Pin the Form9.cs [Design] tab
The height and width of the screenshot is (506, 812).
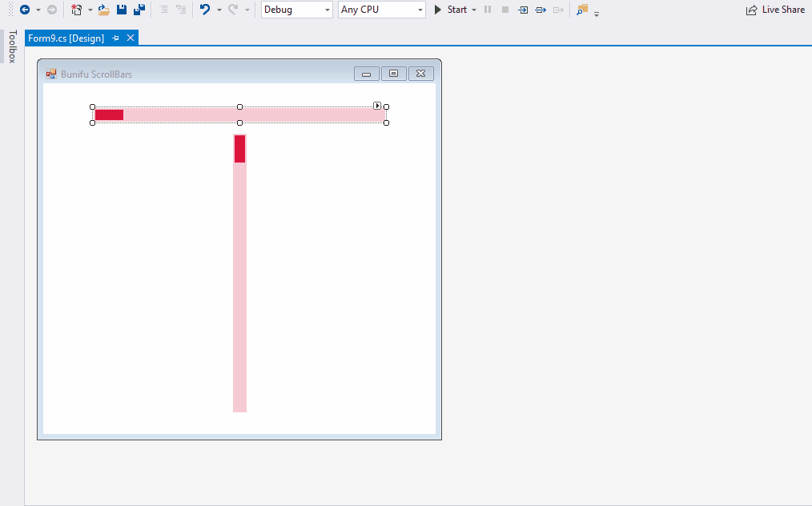point(116,38)
